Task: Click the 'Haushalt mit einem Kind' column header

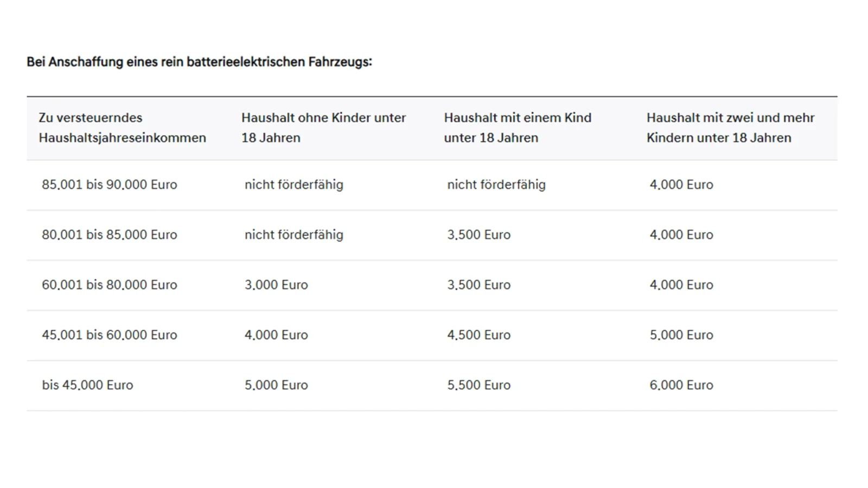Action: click(518, 127)
